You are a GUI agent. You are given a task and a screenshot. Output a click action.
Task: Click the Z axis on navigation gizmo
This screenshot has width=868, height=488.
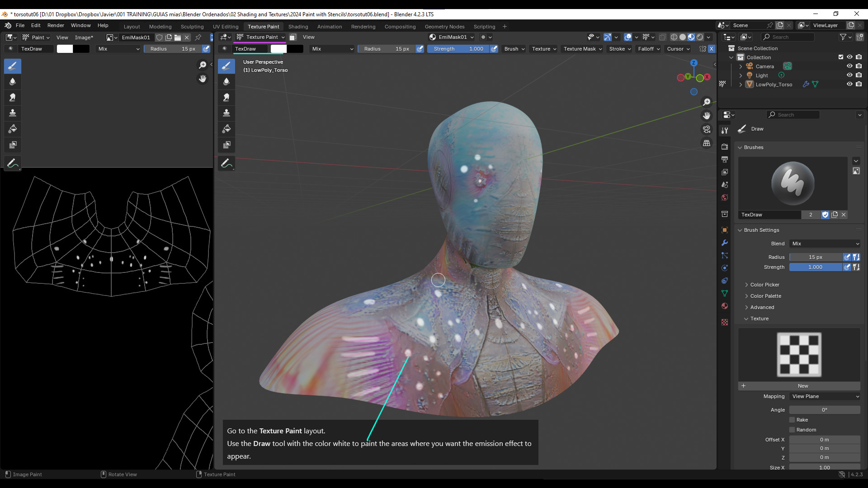click(x=693, y=63)
